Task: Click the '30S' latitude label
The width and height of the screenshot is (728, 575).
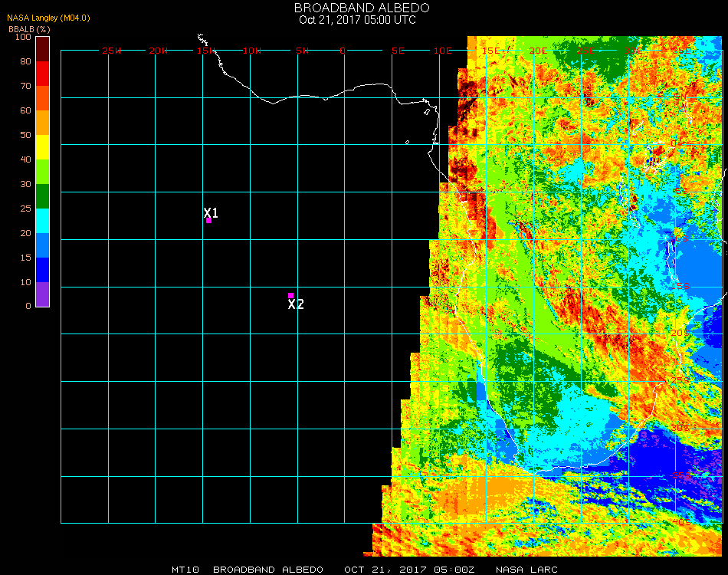Action: 680,428
